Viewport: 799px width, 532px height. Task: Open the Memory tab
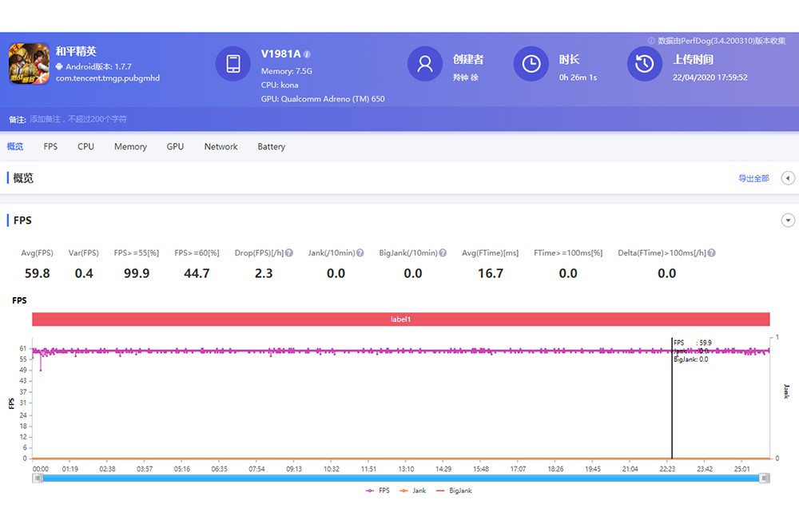[130, 147]
